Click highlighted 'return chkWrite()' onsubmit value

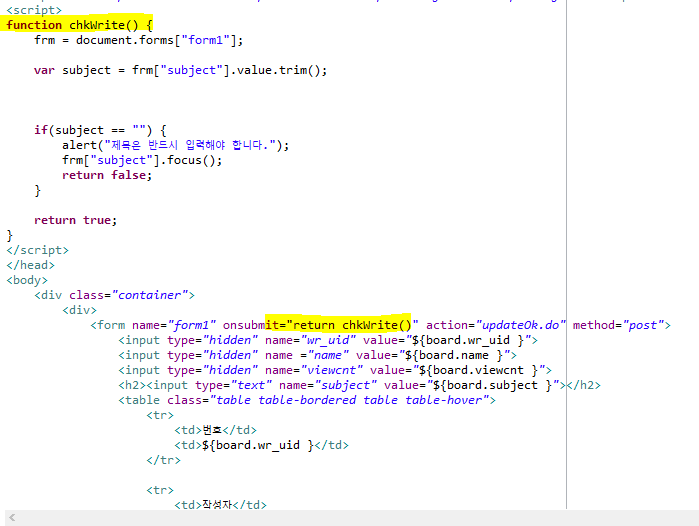352,325
